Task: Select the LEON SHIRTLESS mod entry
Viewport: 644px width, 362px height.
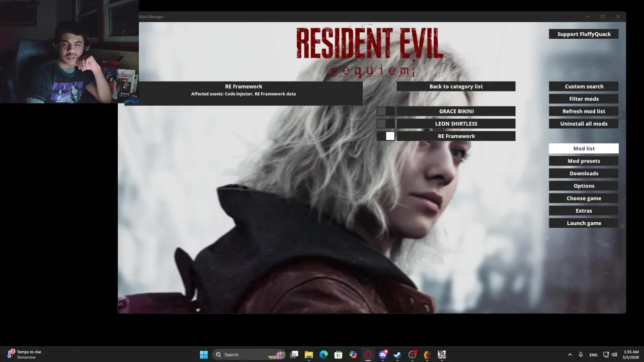Action: tap(456, 124)
